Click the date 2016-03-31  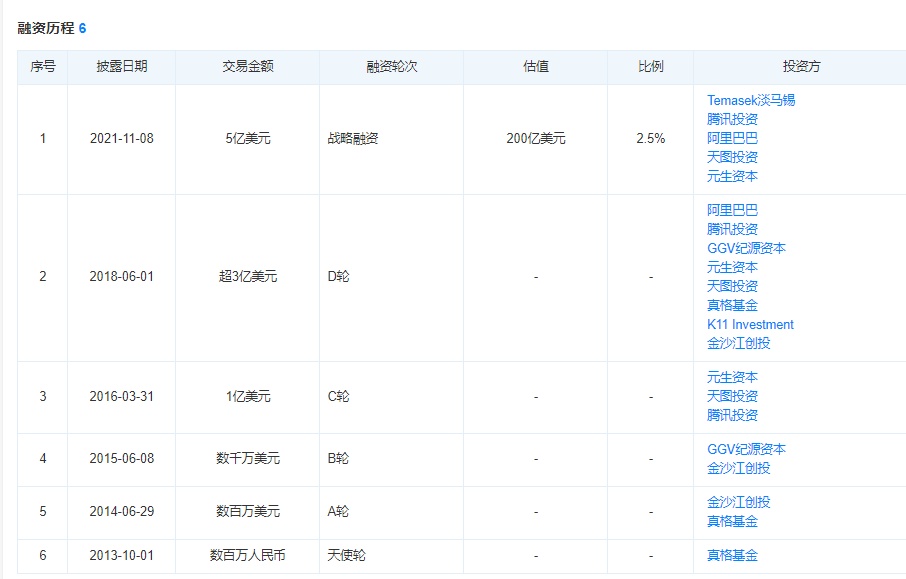coord(122,397)
